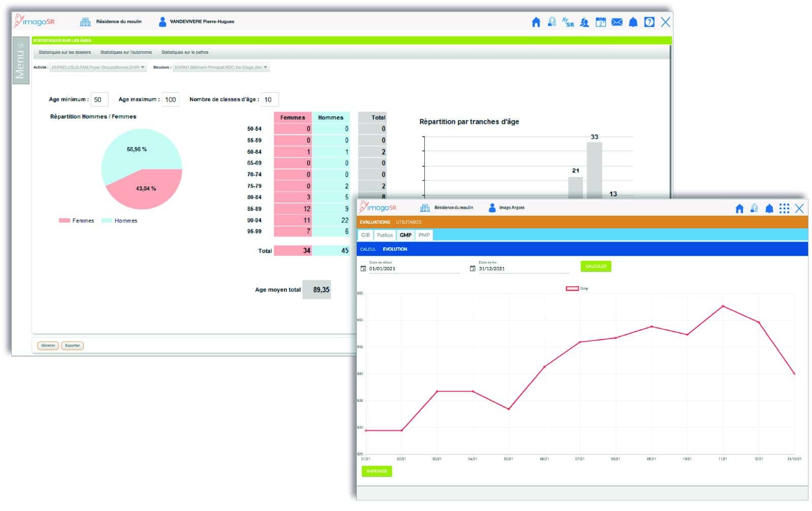Image resolution: width=812 pixels, height=511 pixels.
Task: Click the Générer button
Action: pyautogui.click(x=48, y=346)
